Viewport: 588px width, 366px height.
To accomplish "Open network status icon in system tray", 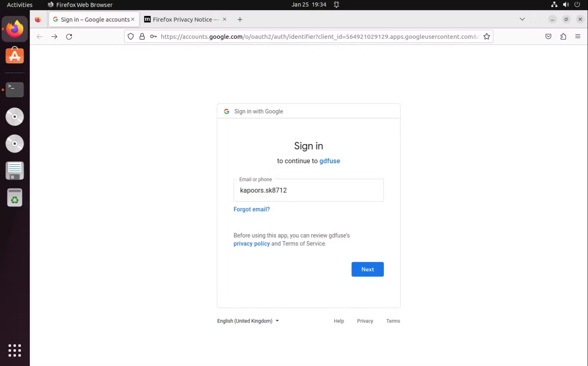I will point(554,5).
